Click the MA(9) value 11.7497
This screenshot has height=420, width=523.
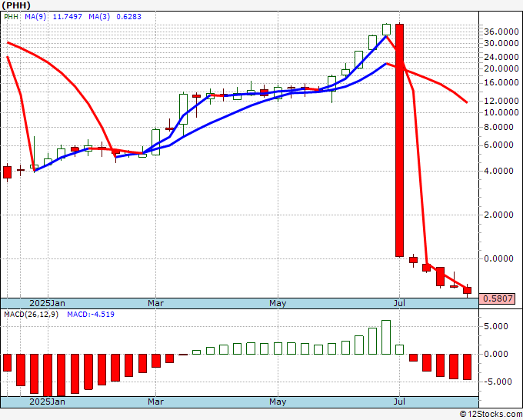coord(68,17)
